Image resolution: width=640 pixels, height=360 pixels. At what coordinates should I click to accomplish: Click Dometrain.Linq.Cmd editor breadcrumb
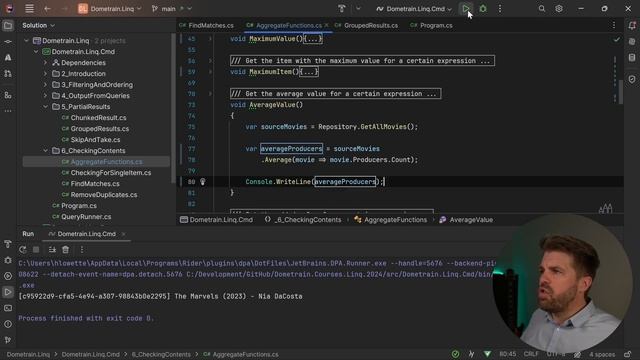(216, 220)
